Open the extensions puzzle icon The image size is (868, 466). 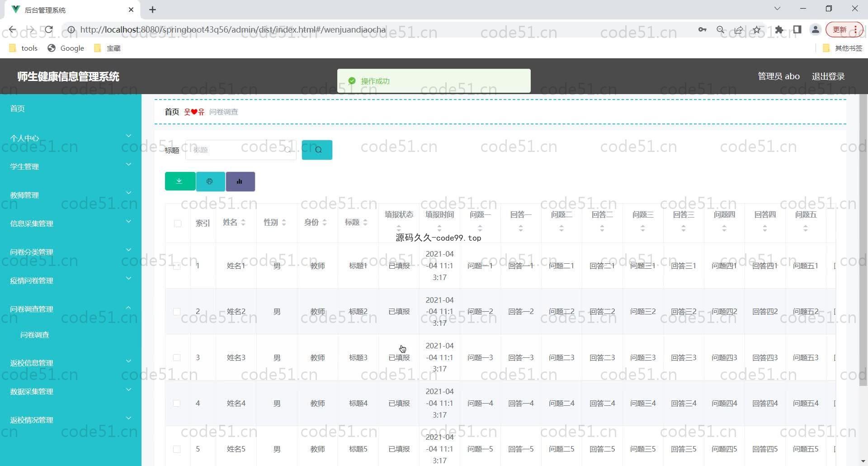point(779,30)
